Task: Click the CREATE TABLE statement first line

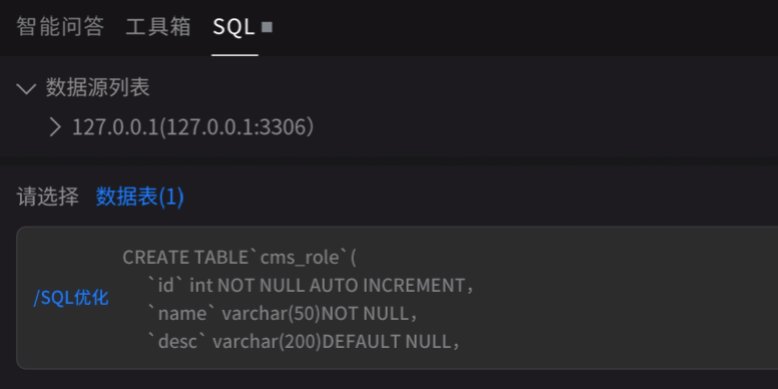Action: click(240, 258)
